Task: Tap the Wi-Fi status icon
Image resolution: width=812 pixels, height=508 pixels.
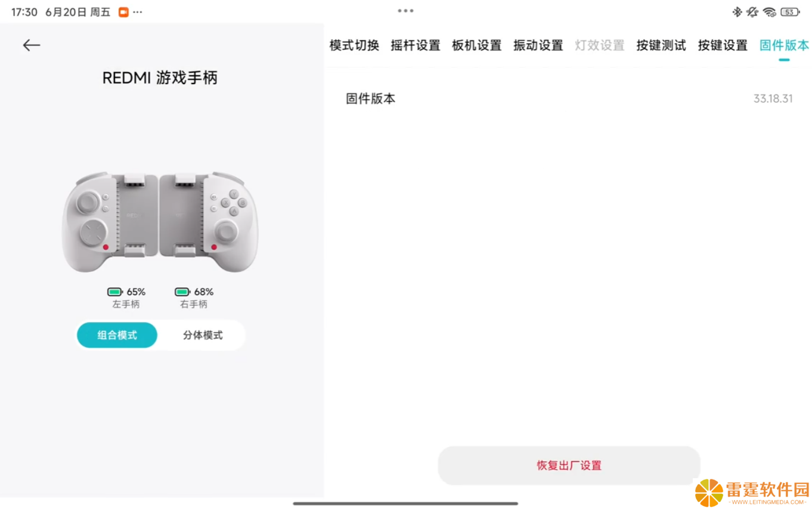Action: 770,12
